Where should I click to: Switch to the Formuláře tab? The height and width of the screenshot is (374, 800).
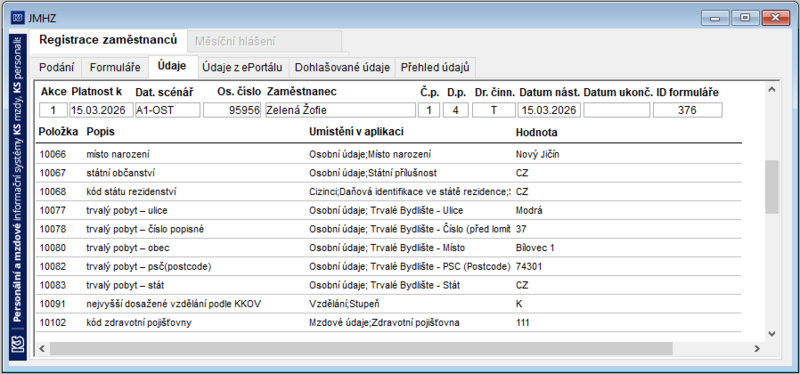click(115, 67)
